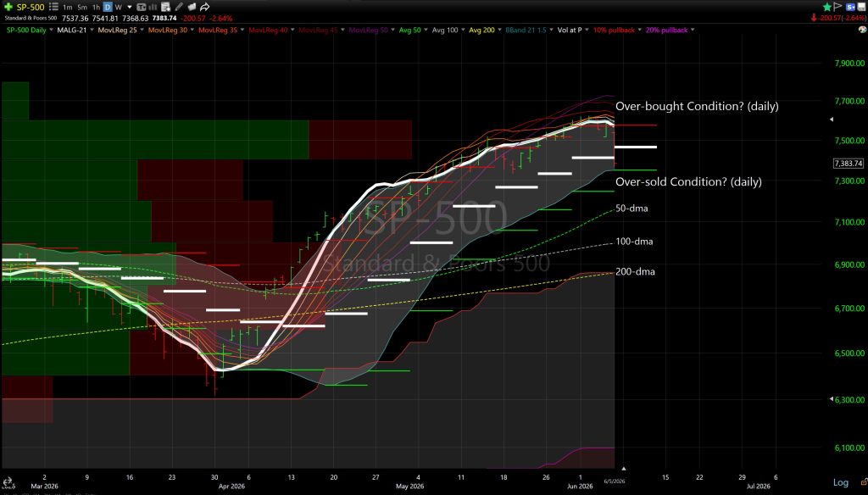Expand the MovLReg 40 dropdown

(x=292, y=30)
